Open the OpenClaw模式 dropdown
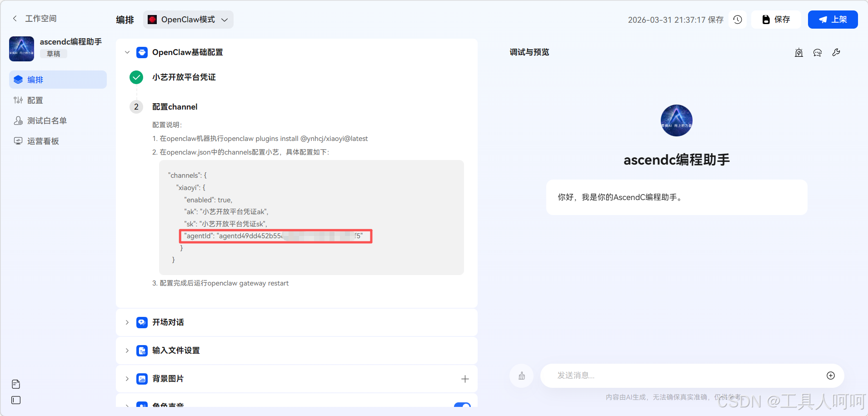The height and width of the screenshot is (416, 868). click(187, 20)
